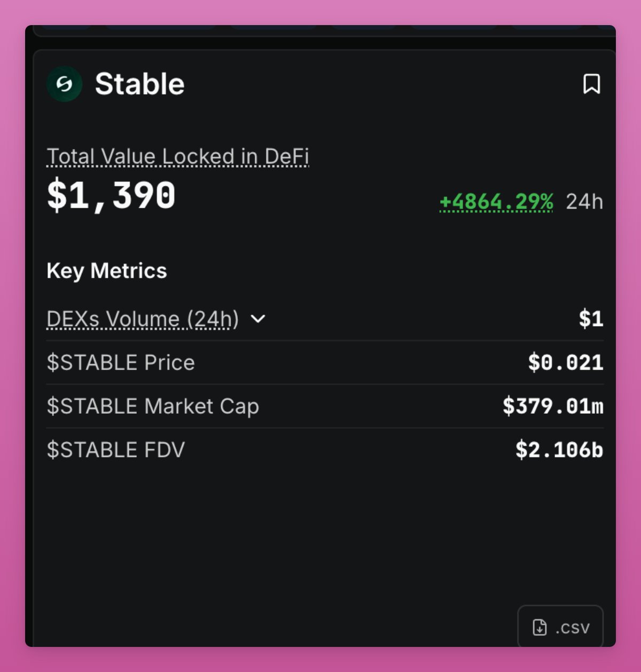This screenshot has height=672, width=641.
Task: Click the Stable logo icon
Action: point(65,84)
